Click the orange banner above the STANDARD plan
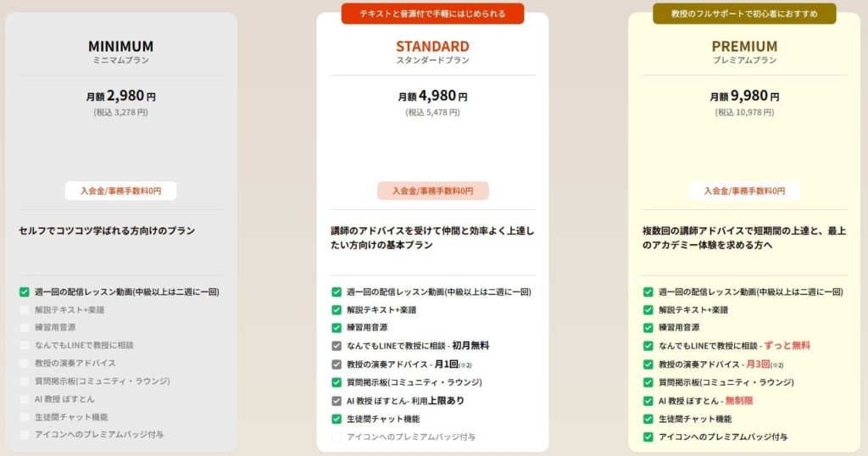 pos(432,14)
